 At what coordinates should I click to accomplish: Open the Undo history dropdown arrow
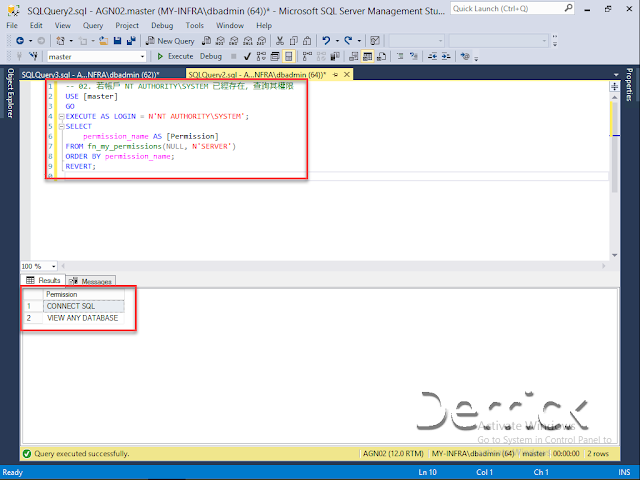tap(337, 41)
